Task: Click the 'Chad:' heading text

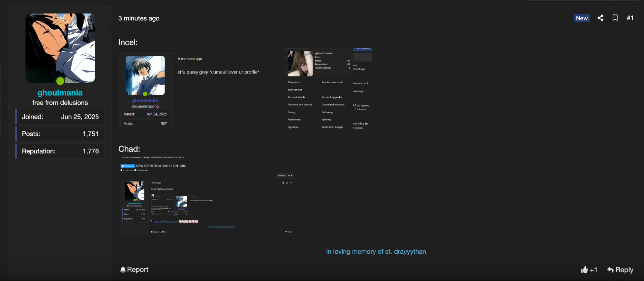Action: click(129, 149)
